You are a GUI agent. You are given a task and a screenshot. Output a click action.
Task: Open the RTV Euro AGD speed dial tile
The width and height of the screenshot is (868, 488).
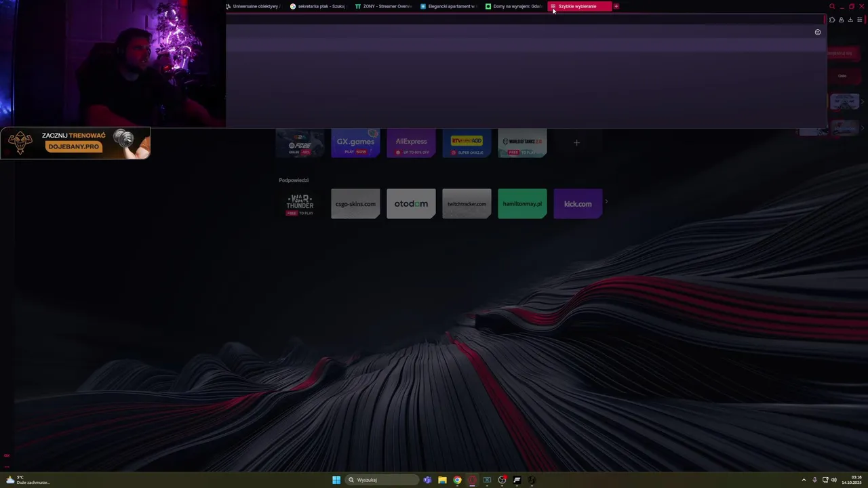pos(467,143)
